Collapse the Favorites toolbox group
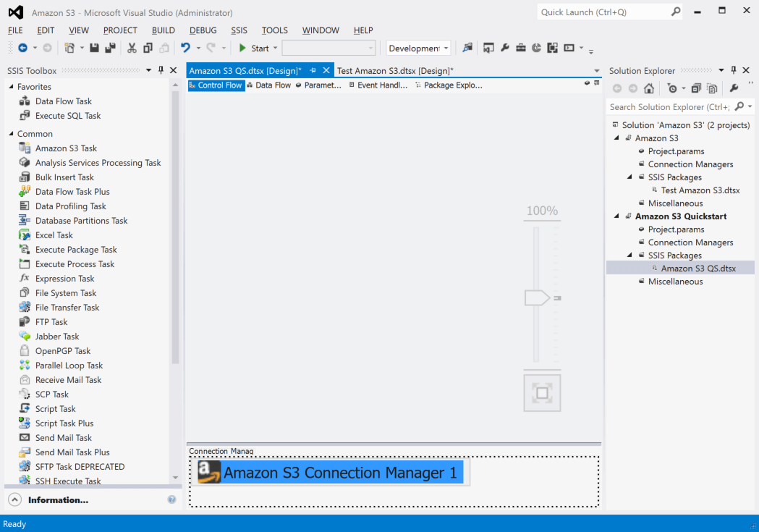The height and width of the screenshot is (532, 759). pos(11,86)
